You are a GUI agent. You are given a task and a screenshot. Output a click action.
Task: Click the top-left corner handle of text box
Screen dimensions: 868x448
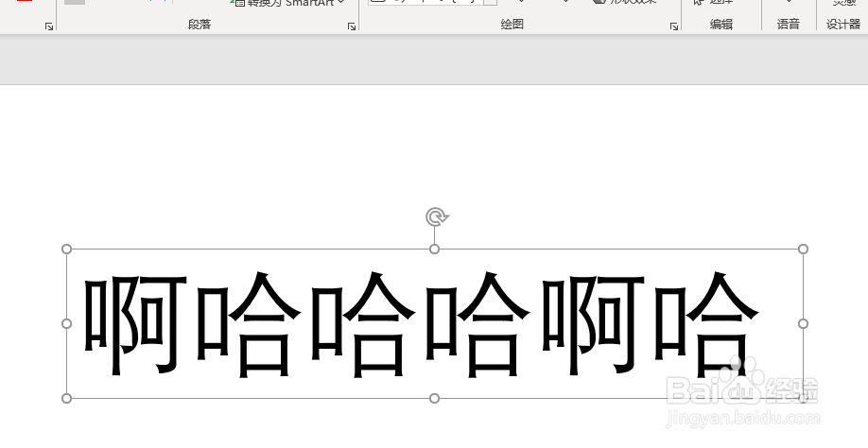click(66, 250)
